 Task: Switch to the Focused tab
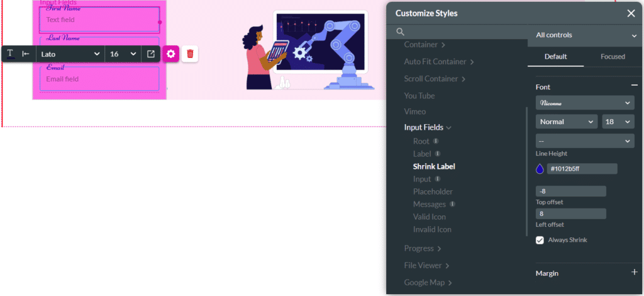(x=612, y=57)
